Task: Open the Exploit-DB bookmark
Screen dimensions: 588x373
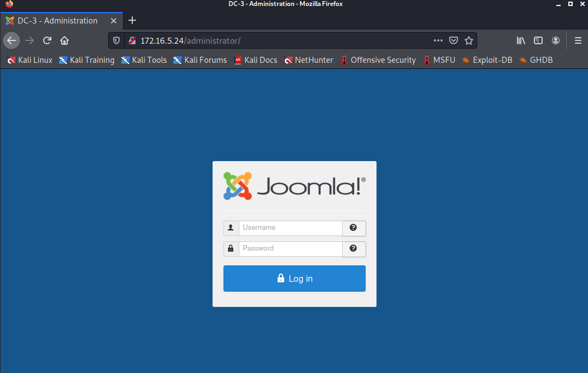Action: 487,60
